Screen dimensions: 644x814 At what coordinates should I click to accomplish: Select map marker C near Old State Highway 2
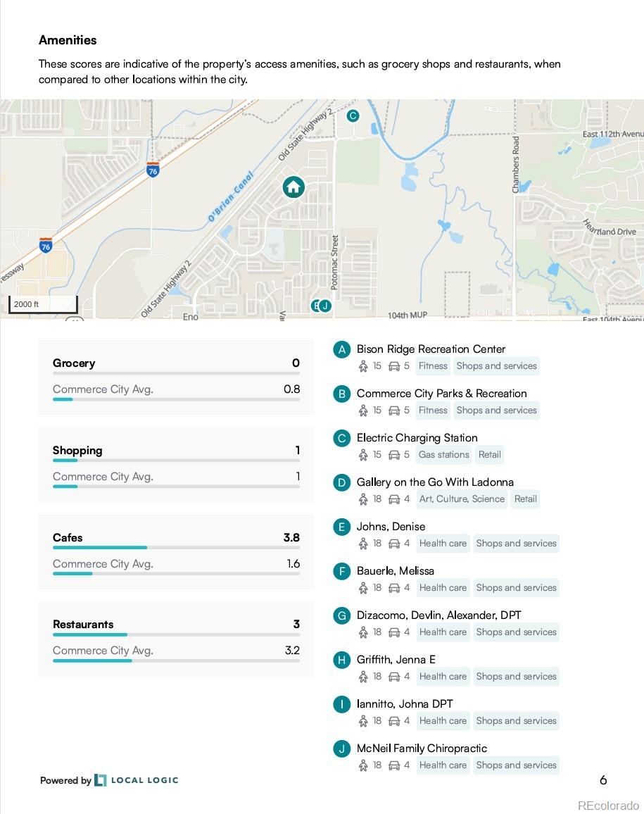[x=353, y=115]
